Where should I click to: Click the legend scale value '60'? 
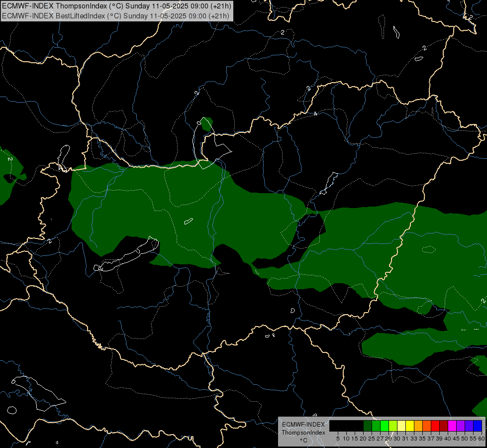[482, 439]
